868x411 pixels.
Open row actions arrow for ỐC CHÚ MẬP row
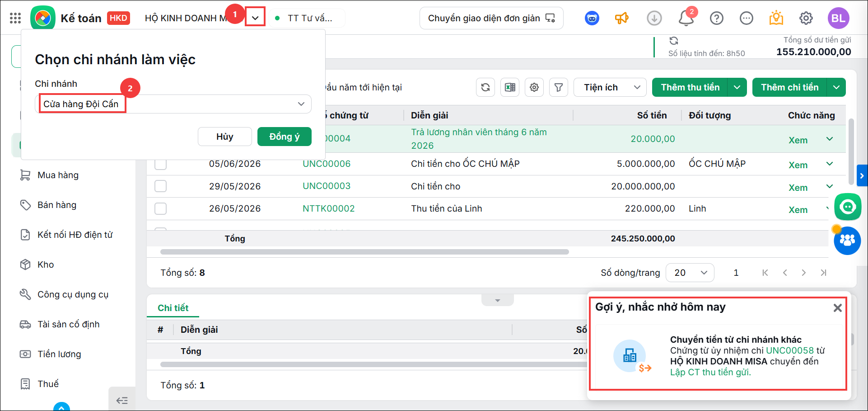tap(830, 164)
